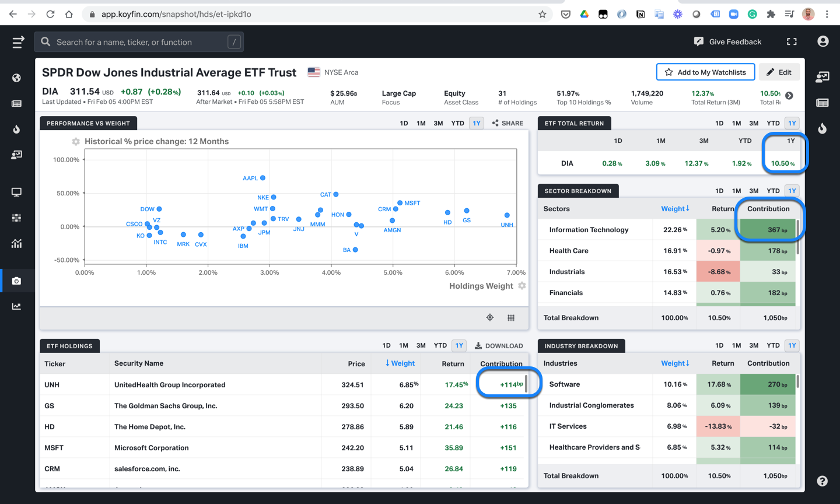Viewport: 840px width, 504px height.
Task: Sort Industry Breakdown by Weight column
Action: (x=675, y=363)
